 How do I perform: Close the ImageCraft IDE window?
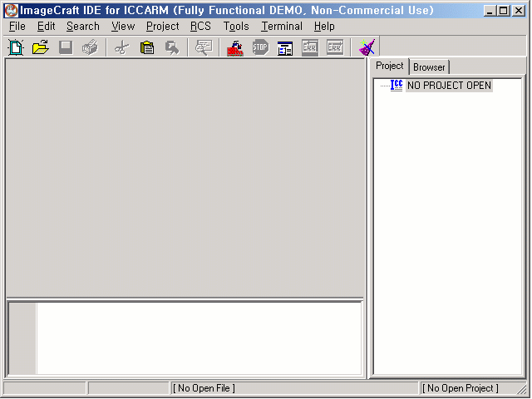(x=519, y=11)
